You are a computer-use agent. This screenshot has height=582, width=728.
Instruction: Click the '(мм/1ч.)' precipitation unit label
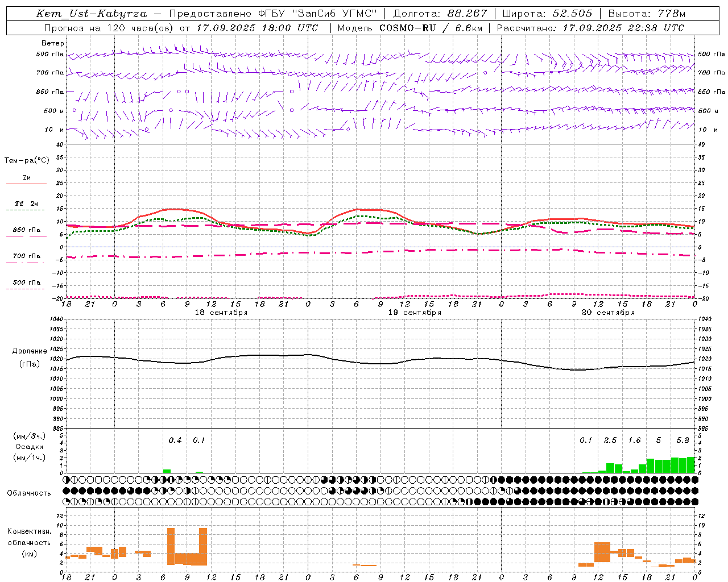tap(30, 457)
